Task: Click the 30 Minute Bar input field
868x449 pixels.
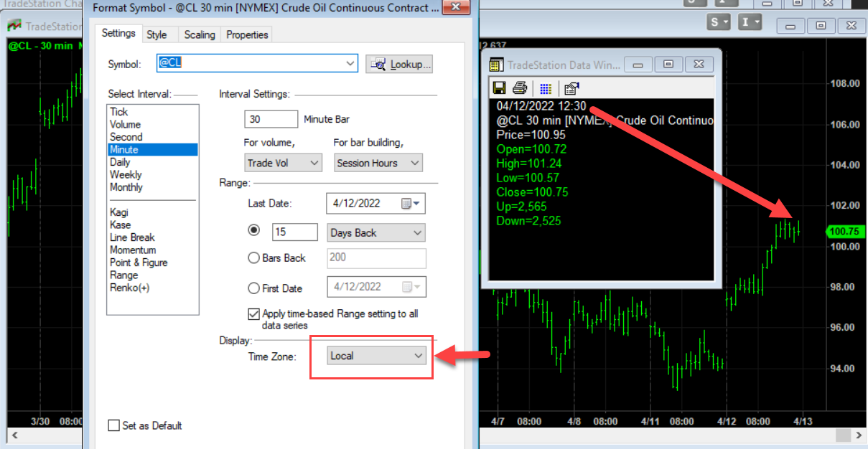Action: point(271,119)
